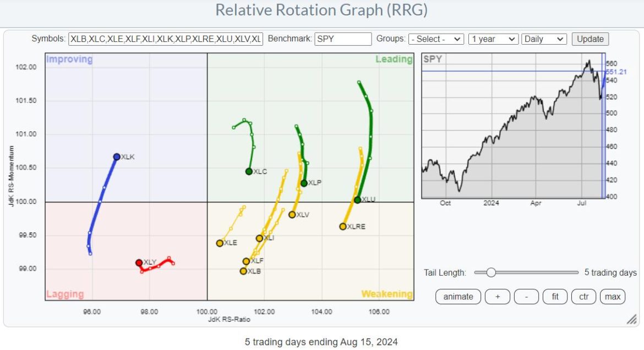Select the XLK node in Improving quadrant
Screen dimensions: 644x350
pyautogui.click(x=116, y=157)
